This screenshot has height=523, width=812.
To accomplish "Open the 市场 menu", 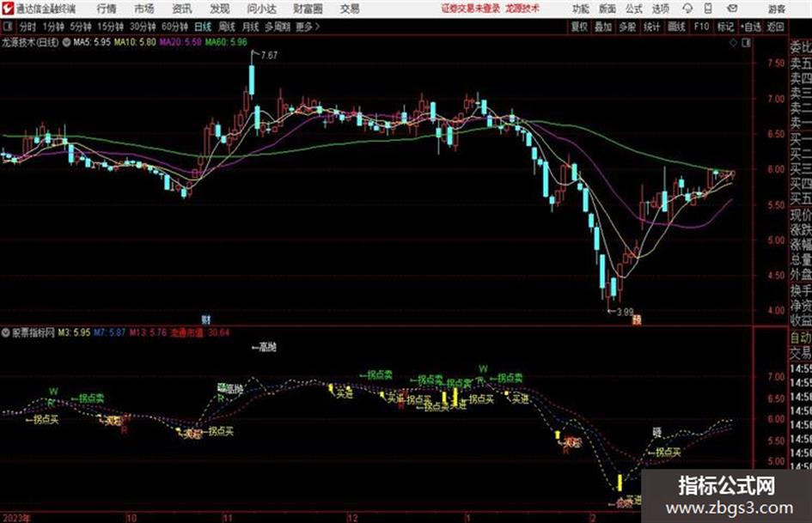I will click(144, 9).
